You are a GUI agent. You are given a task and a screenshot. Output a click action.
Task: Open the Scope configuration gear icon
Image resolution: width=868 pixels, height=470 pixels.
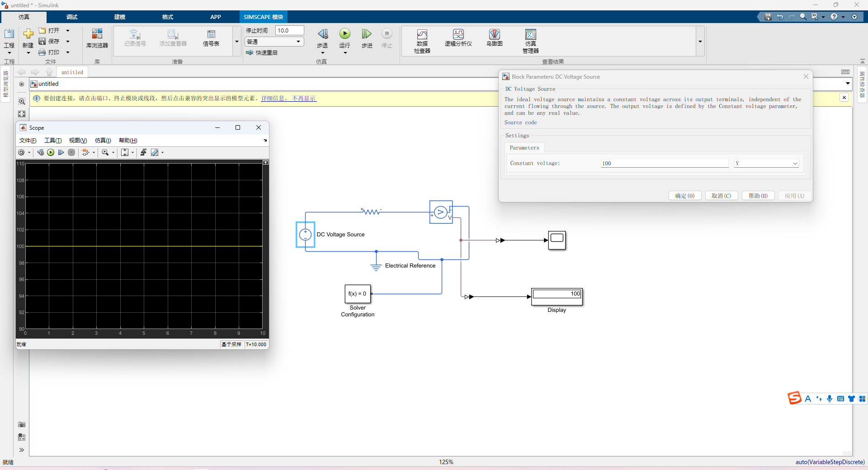coord(21,152)
